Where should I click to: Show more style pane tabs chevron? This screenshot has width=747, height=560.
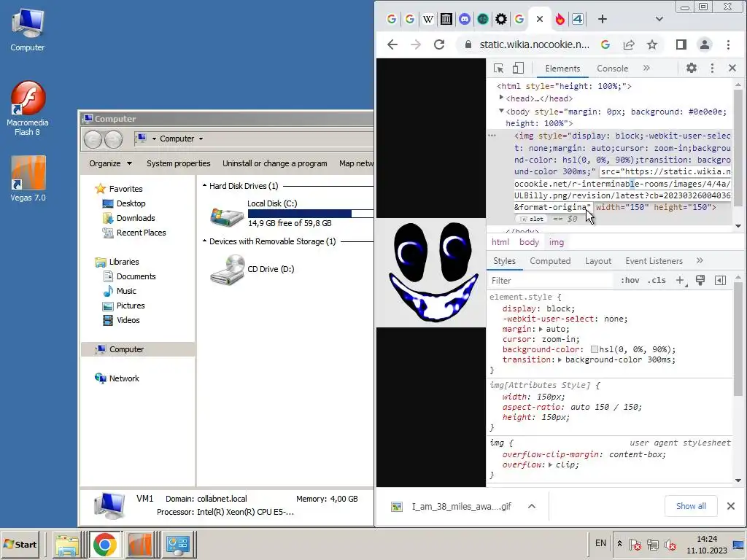[x=700, y=260]
